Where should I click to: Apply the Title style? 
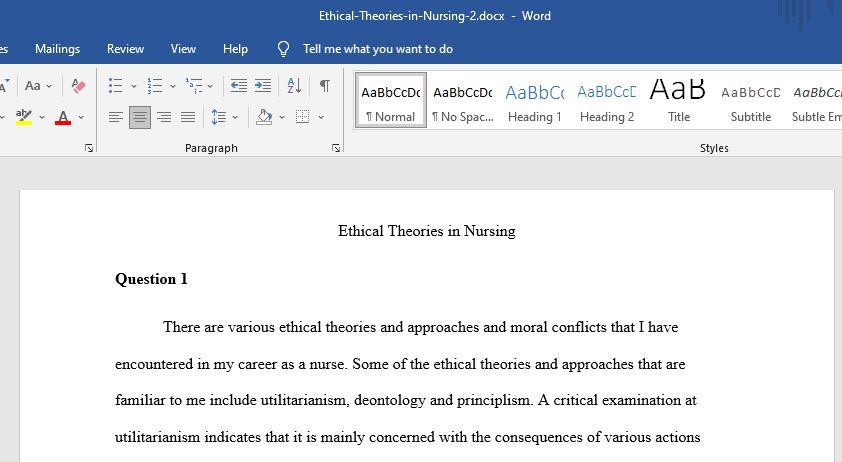(678, 100)
